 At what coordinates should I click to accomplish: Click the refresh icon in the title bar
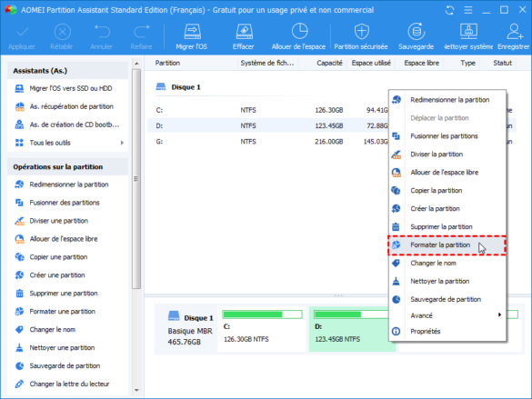pyautogui.click(x=449, y=10)
